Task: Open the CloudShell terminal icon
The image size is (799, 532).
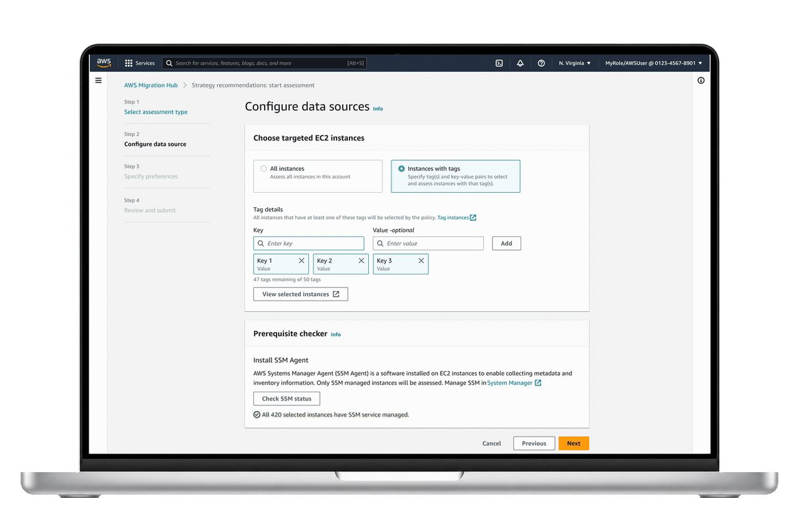Action: click(499, 63)
